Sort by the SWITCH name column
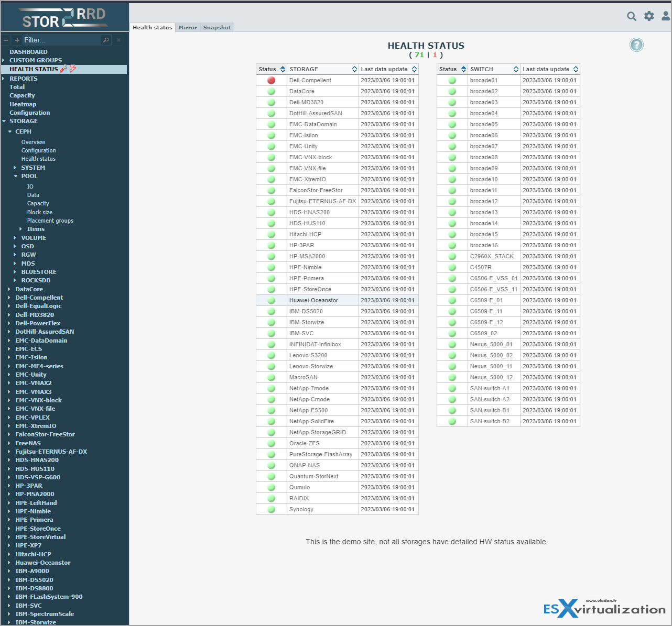The height and width of the screenshot is (626, 672). click(494, 69)
